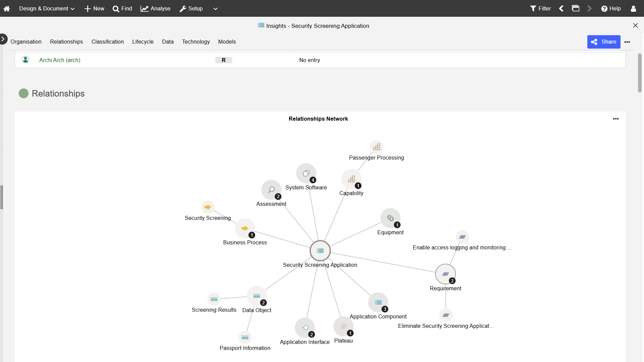Open the window layout icon in top bar

(576, 9)
